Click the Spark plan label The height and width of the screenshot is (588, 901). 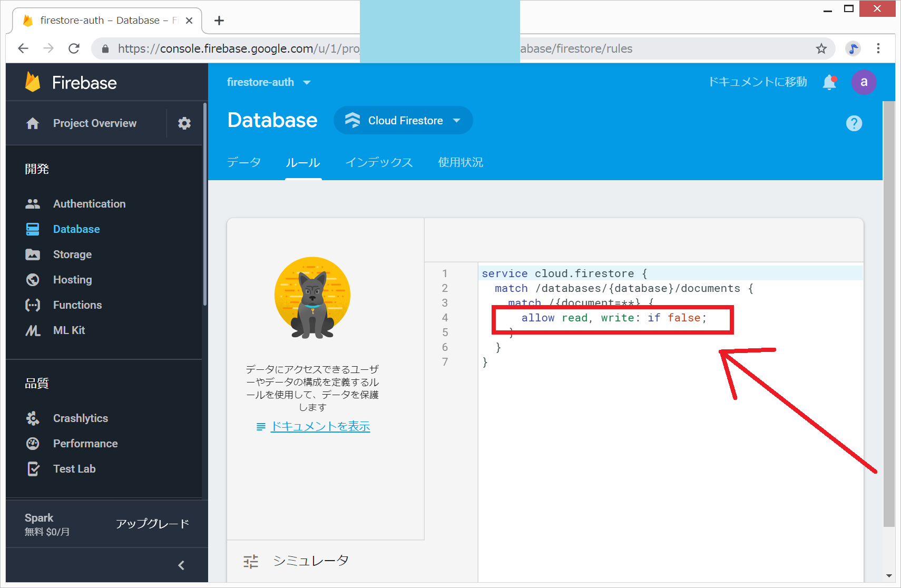pos(39,518)
